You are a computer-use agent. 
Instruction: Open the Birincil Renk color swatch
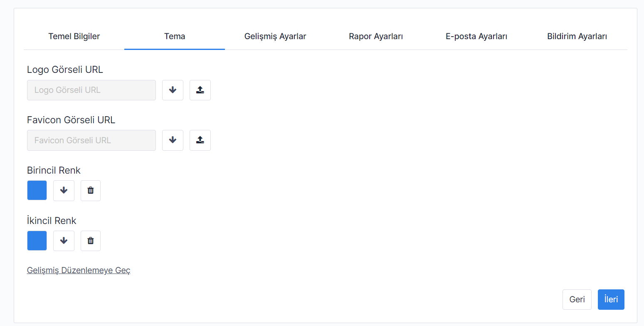[37, 190]
